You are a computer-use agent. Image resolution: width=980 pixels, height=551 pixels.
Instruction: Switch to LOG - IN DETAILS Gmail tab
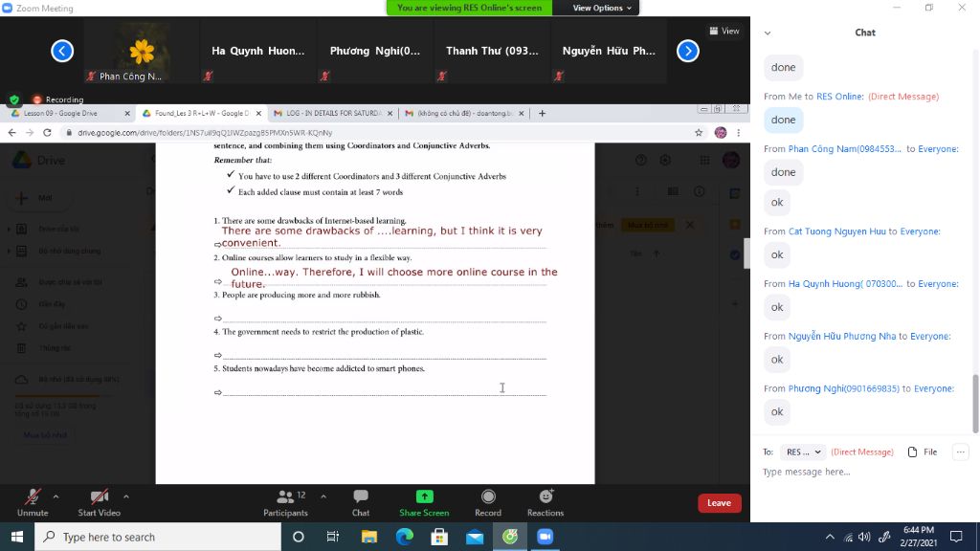[331, 113]
